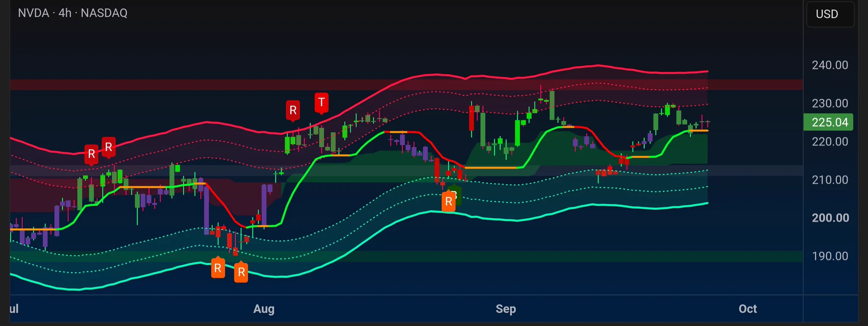Click the 230.00 price axis label
Viewport: 868px width, 326px height.
[830, 103]
